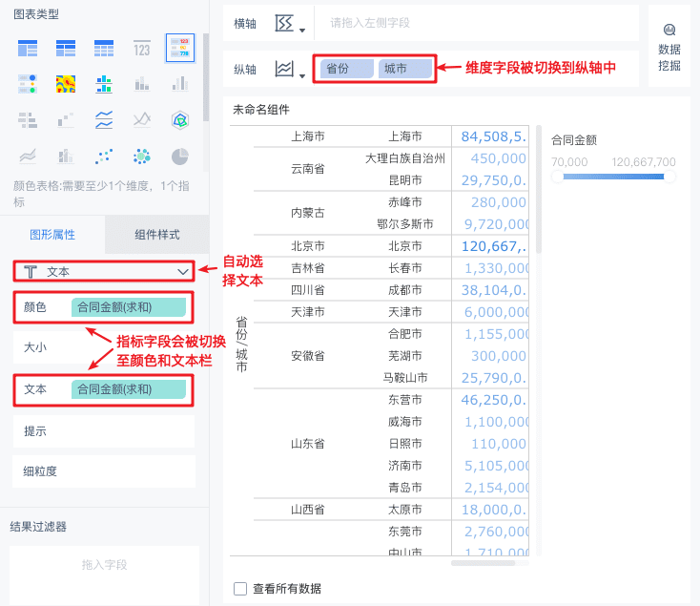700x606 pixels.
Task: Click the 鄂尔多斯市 city cell
Action: click(x=405, y=224)
